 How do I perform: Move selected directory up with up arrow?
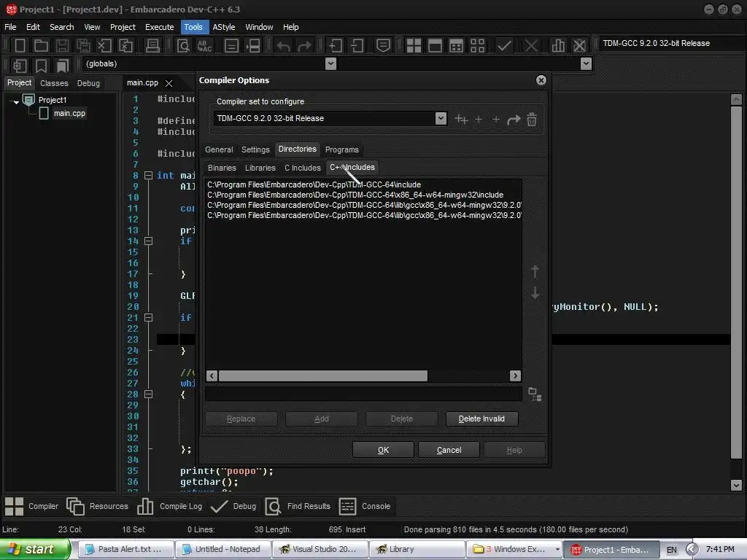(535, 271)
